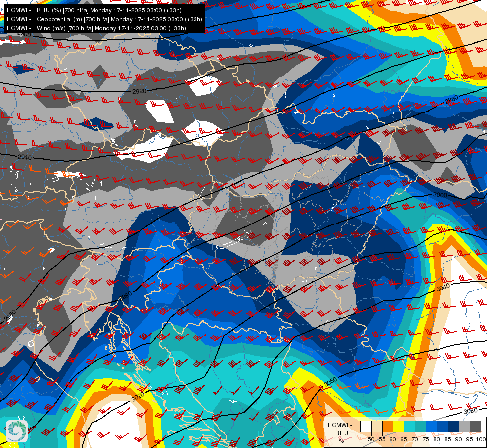Click the 2940 geopotential contour label

24,157
